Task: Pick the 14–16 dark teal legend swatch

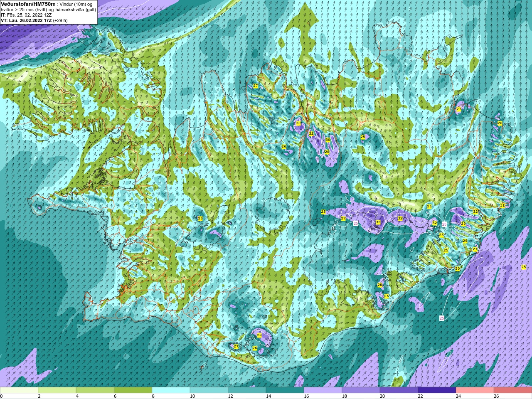Action: [x=285, y=390]
